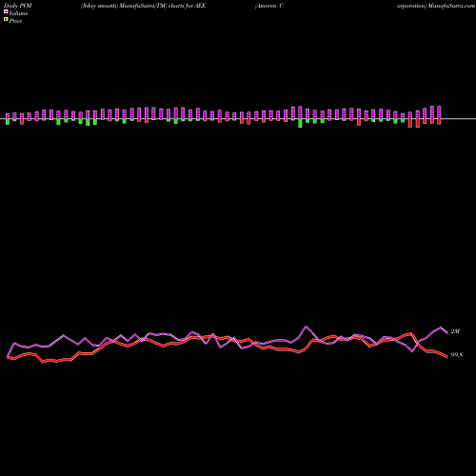Click the MunafaSutra.com text at top right

click(x=451, y=6)
